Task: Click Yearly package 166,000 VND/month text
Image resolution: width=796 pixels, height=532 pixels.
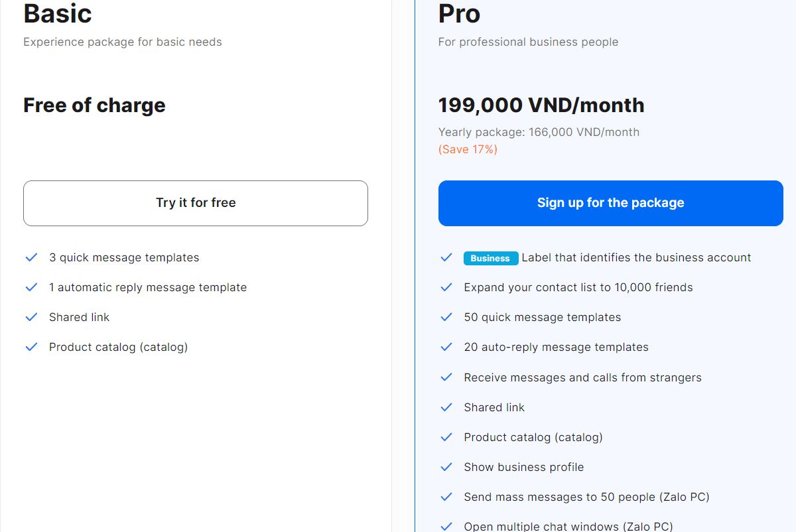Action: pos(539,132)
